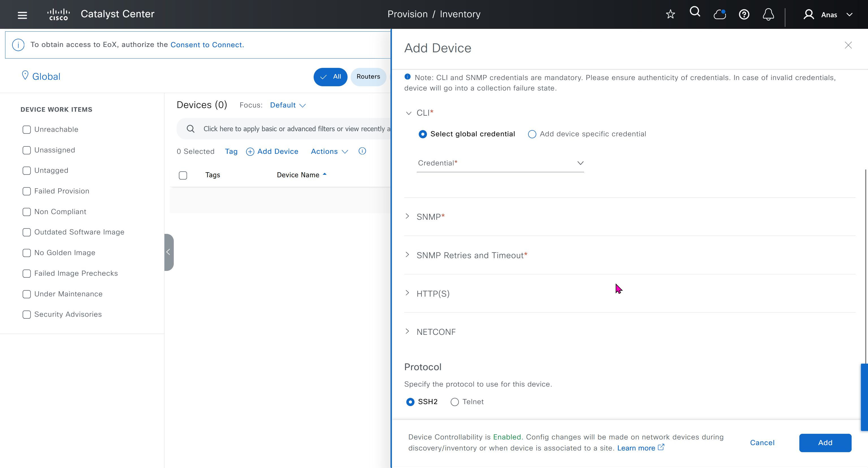868x468 pixels.
Task: Collapse the side panel arrow handle
Action: pyautogui.click(x=168, y=252)
